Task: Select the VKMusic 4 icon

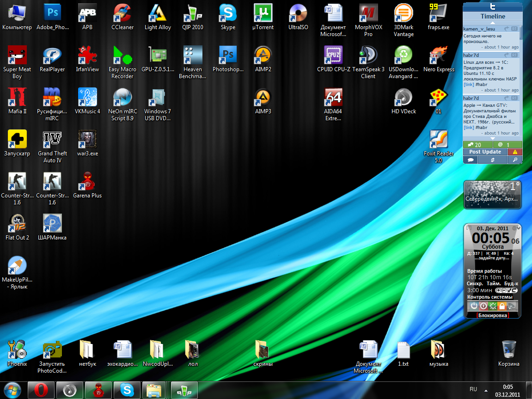Action: coord(87,101)
